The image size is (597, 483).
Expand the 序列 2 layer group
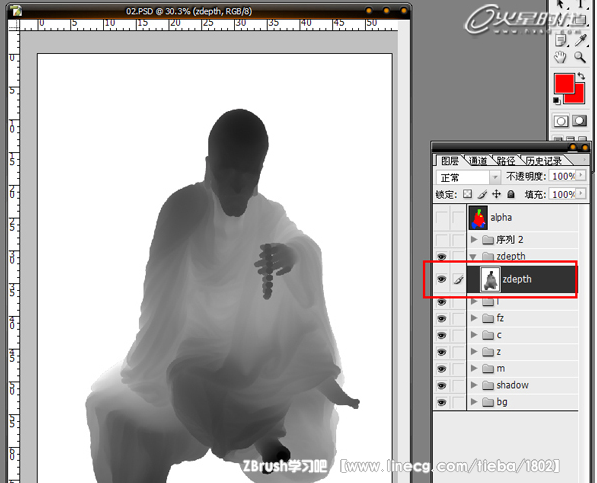point(474,239)
